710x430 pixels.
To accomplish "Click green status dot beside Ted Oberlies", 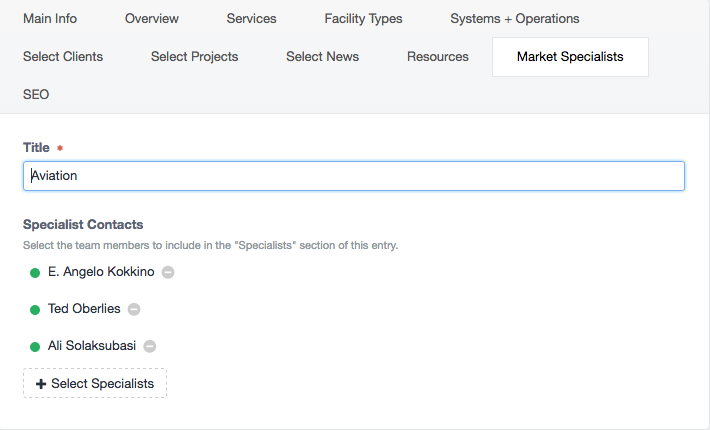I will point(35,310).
